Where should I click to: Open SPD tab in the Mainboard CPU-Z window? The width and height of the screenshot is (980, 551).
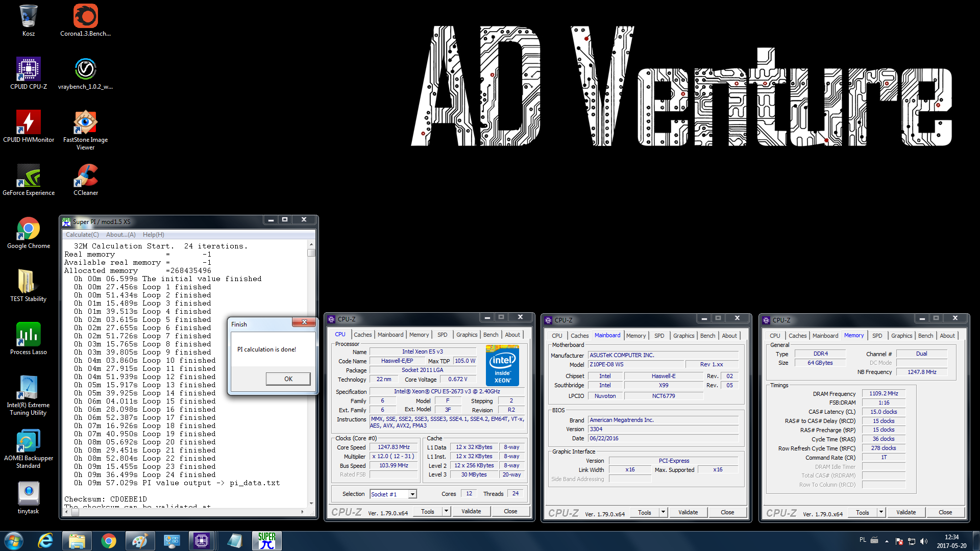tap(659, 336)
